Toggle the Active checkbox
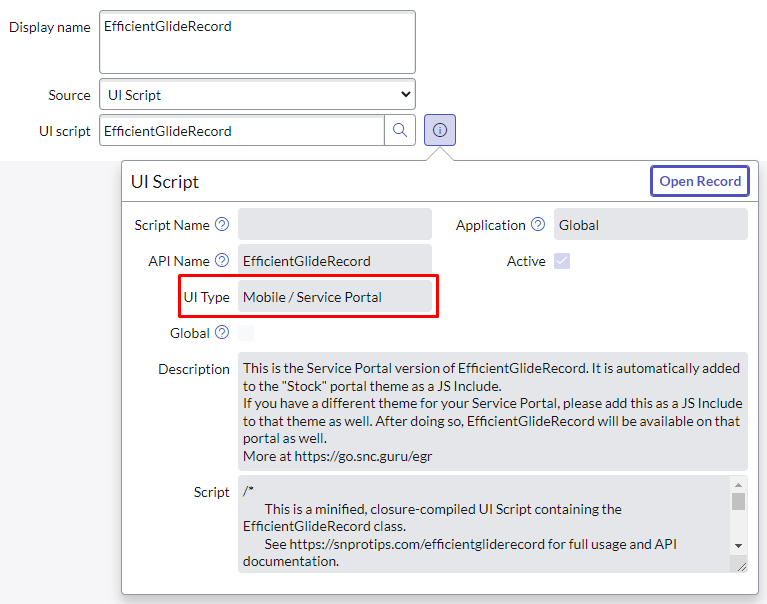Screen dimensions: 767x604 pos(562,261)
